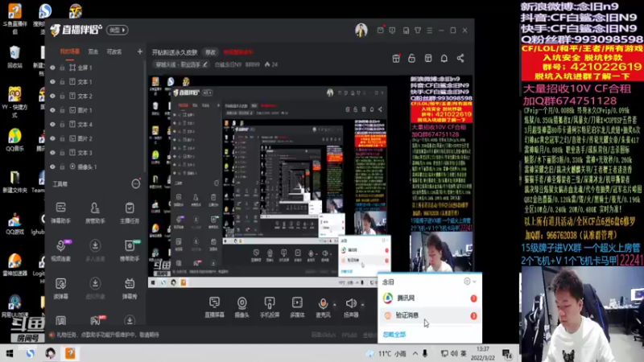This screenshot has height=362, width=644.
Task: Click 忽略全部 in the message popup
Action: coord(394,335)
